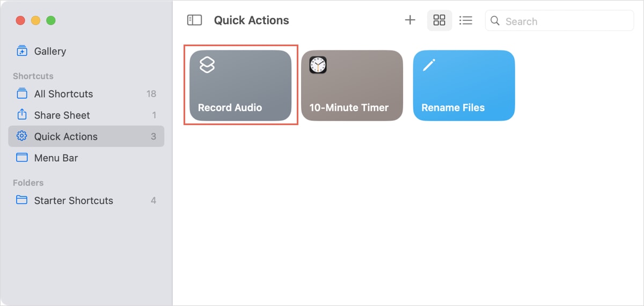
Task: Click the Shortcuts section header
Action: (x=33, y=76)
